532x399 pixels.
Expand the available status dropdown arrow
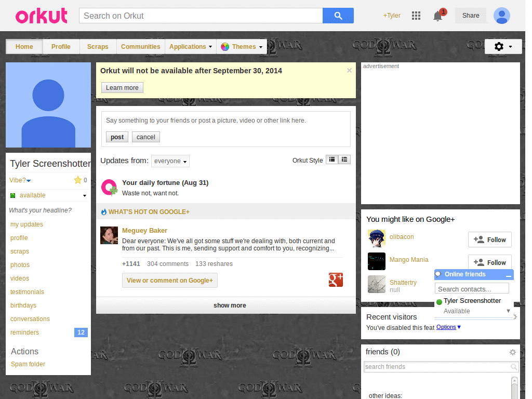pos(85,196)
